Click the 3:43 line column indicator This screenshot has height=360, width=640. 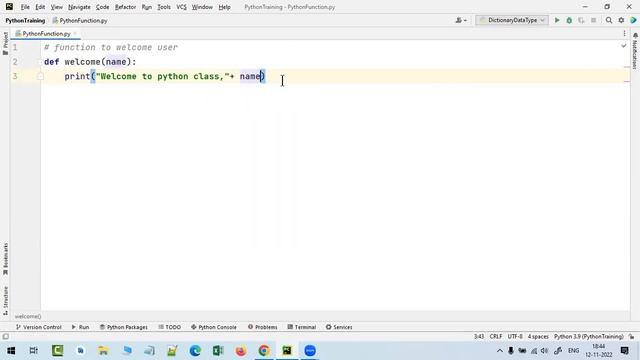click(479, 337)
